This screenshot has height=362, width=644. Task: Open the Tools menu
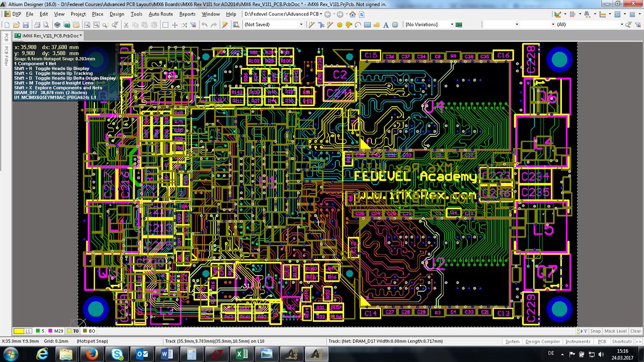coord(136,14)
